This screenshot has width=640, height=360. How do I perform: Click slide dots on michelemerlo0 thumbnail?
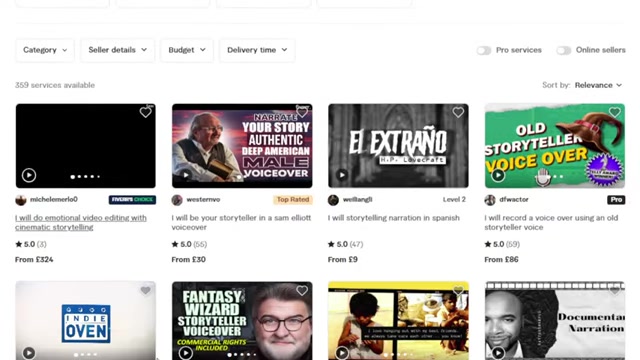coord(85,177)
